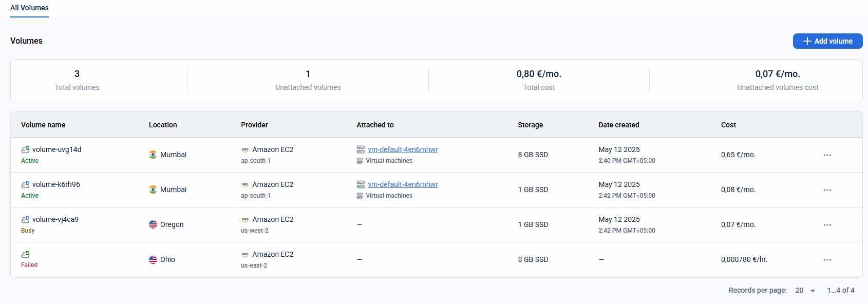The image size is (868, 303).
Task: Click the us-east-2 region label
Action: [254, 266]
